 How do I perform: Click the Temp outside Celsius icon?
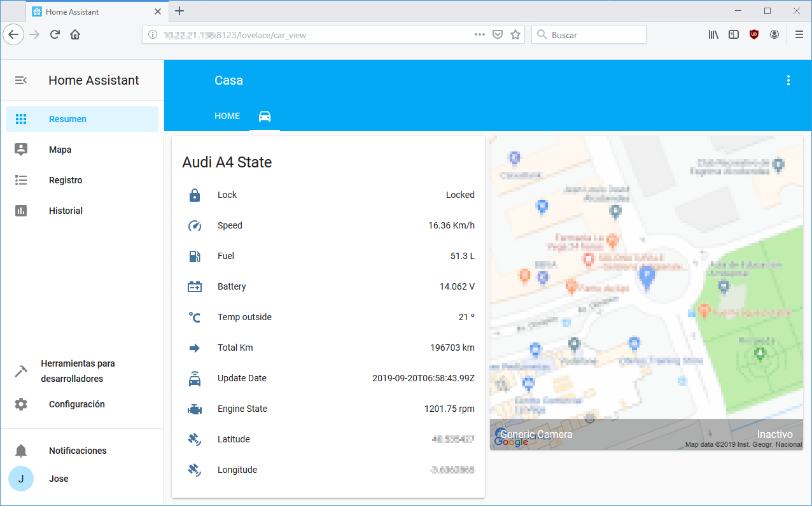click(x=195, y=317)
